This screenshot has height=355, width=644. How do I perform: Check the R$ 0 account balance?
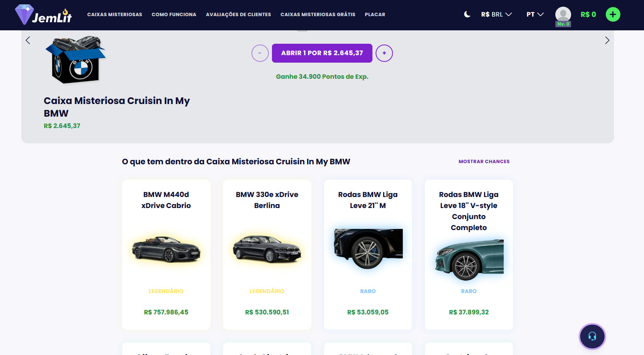click(x=588, y=15)
